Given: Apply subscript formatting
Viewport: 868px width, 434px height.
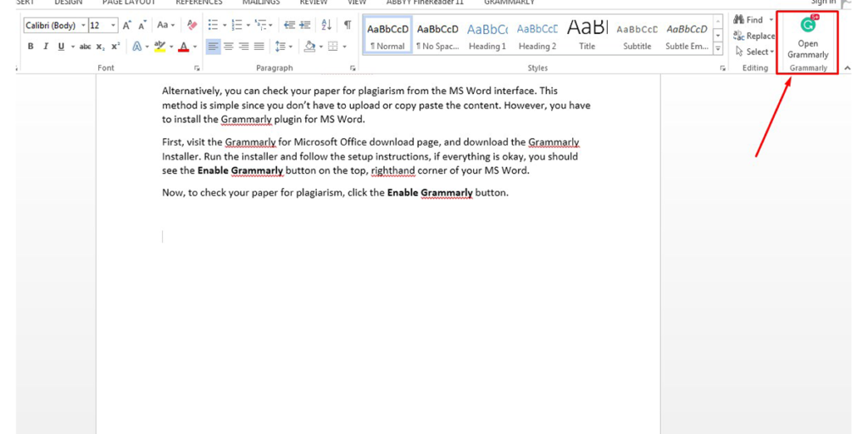Looking at the screenshot, I should click(100, 47).
